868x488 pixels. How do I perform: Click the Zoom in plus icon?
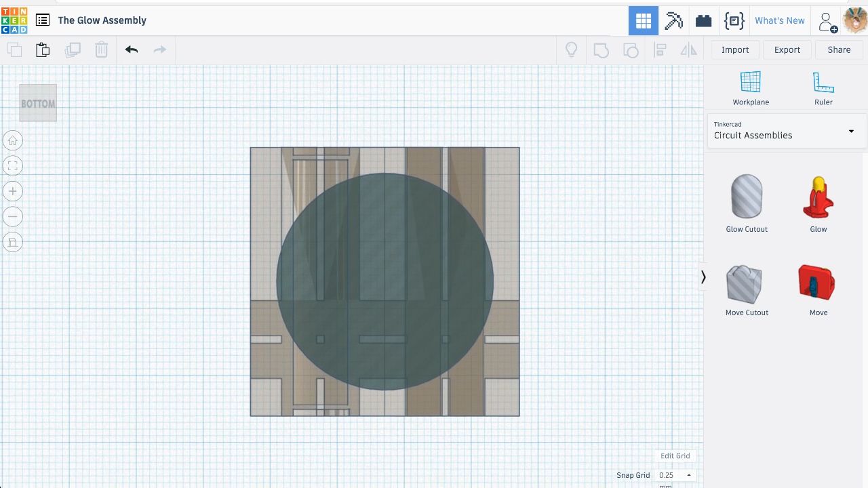[13, 191]
